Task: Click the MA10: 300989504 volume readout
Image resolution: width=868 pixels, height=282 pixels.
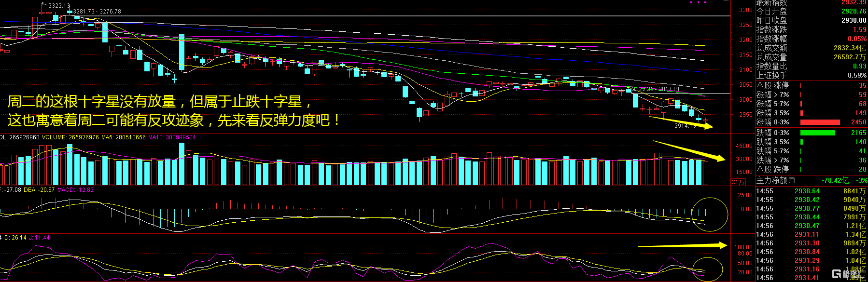Action: [x=172, y=137]
